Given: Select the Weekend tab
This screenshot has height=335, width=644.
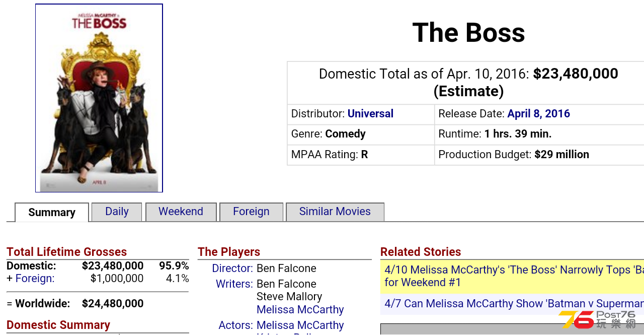Looking at the screenshot, I should [x=181, y=212].
